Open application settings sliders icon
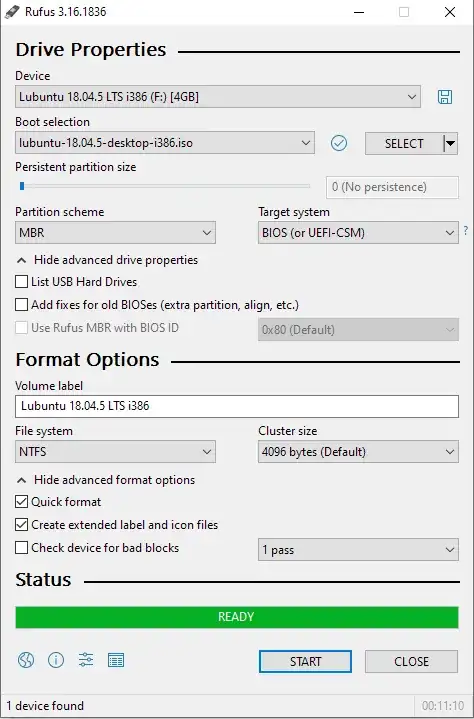474x719 pixels. (x=86, y=660)
